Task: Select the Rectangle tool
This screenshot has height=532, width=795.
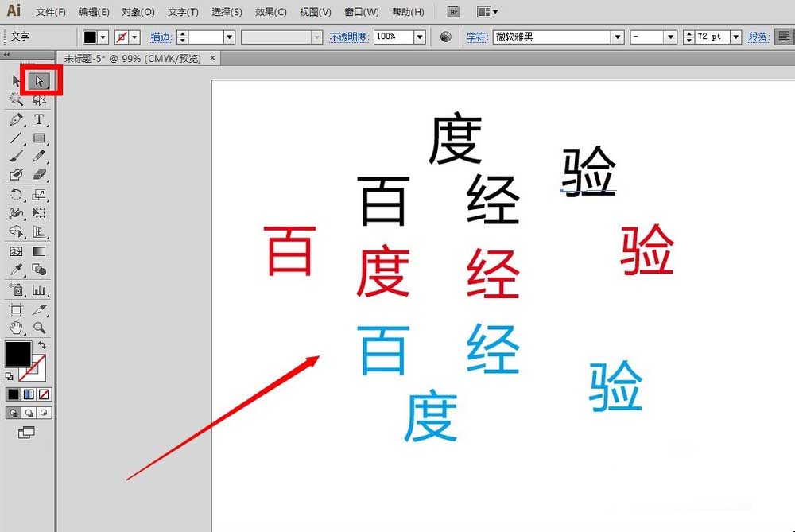Action: tap(39, 138)
